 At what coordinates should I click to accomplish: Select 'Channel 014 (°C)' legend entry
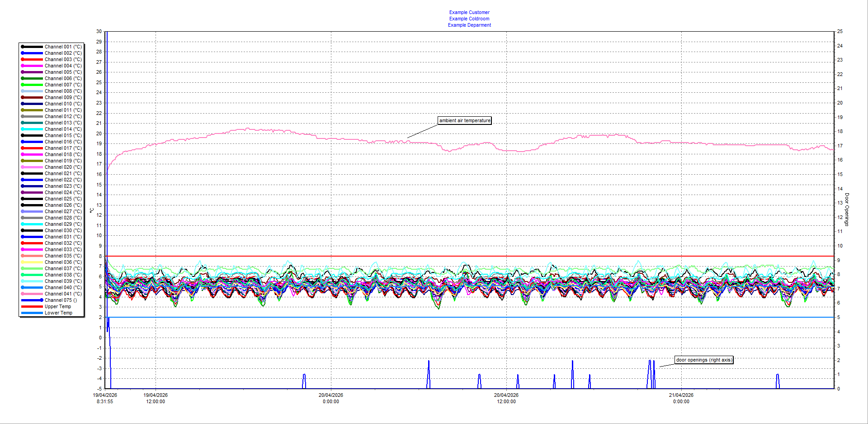52,129
